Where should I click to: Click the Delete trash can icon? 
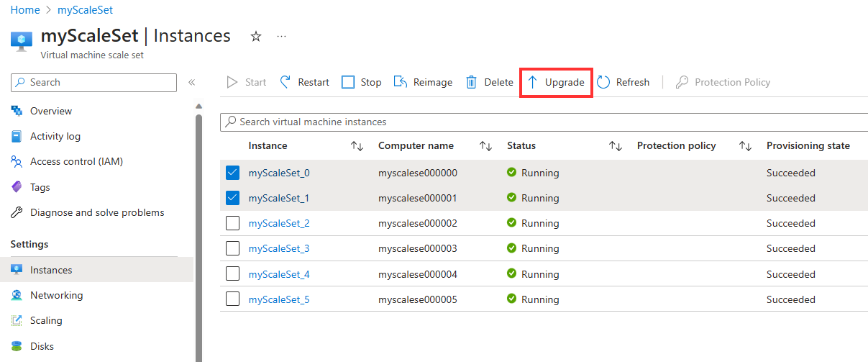[x=472, y=82]
